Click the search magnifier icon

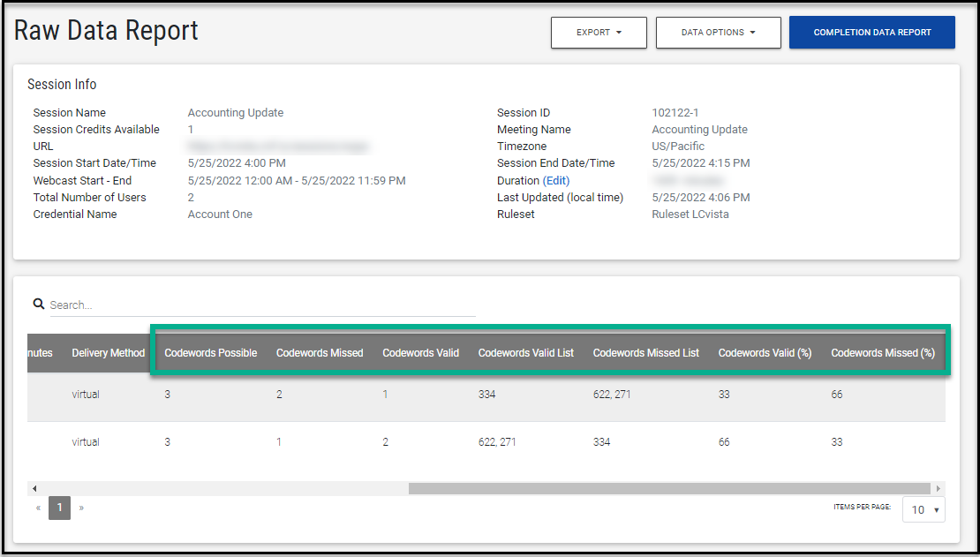coord(39,304)
